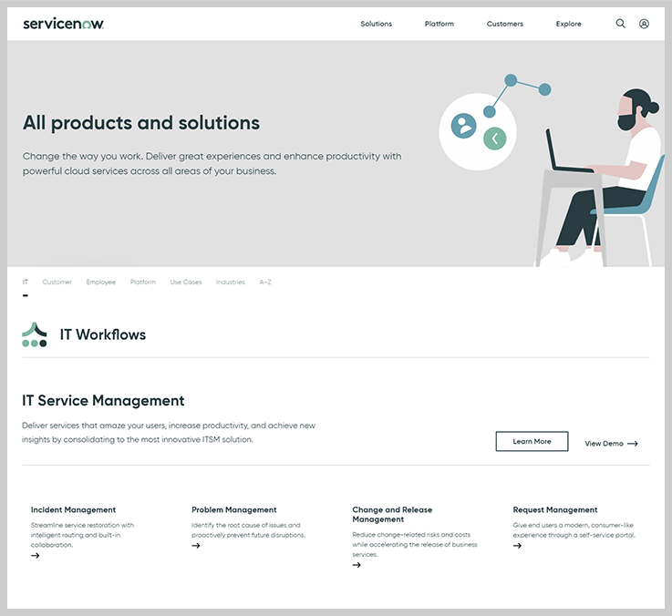Click the blue person icon in hero illustration
This screenshot has height=616, width=672.
[x=463, y=126]
